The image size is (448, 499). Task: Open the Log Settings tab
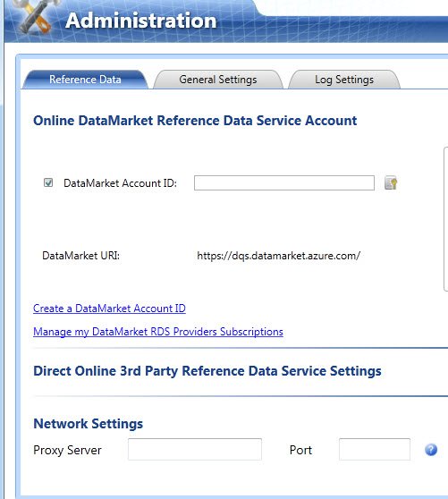tap(344, 80)
